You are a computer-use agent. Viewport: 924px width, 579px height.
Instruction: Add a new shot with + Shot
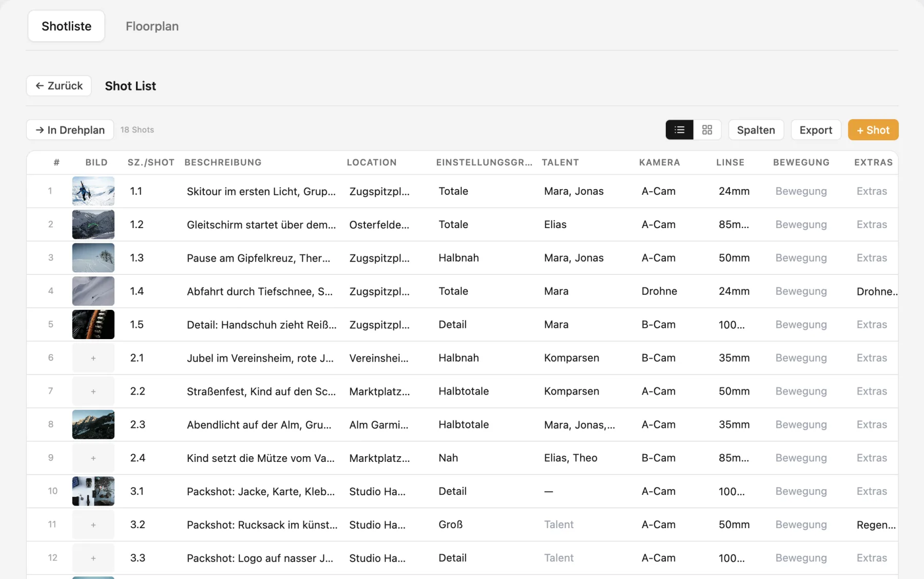[x=873, y=130]
